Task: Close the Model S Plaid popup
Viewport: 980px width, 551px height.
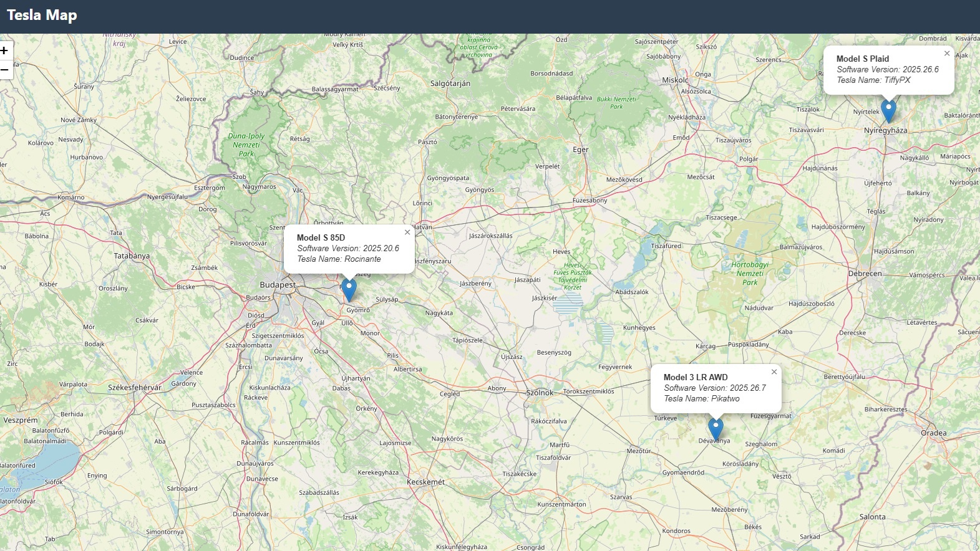Action: point(947,54)
